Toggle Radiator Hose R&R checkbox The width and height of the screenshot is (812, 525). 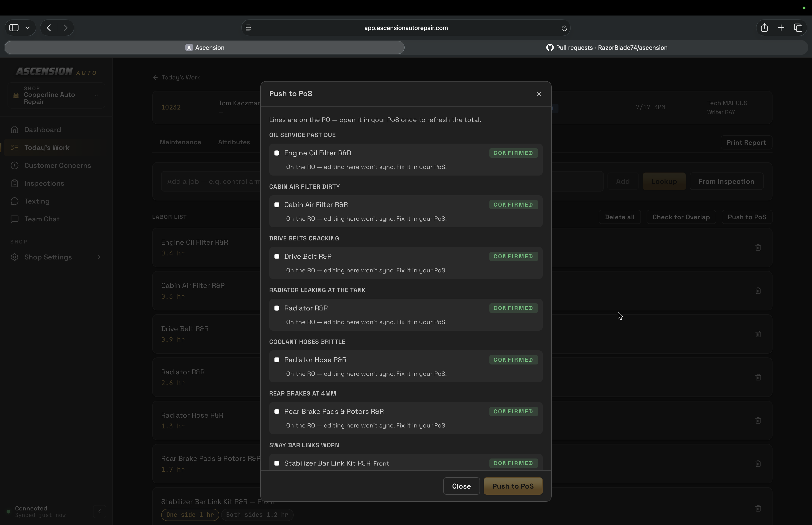[277, 360]
